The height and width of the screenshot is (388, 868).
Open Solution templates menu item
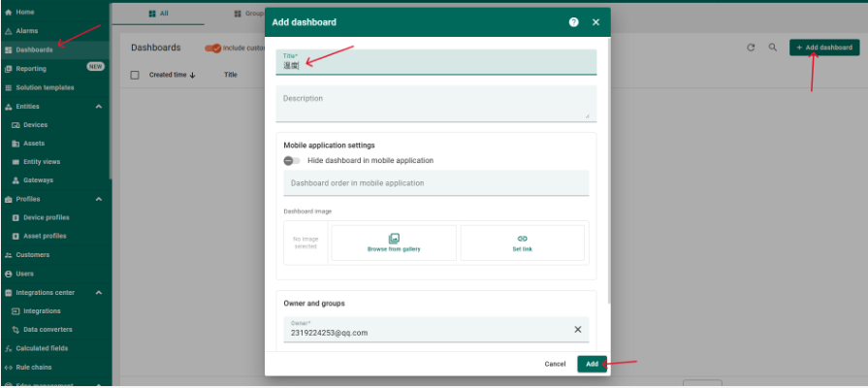click(45, 87)
